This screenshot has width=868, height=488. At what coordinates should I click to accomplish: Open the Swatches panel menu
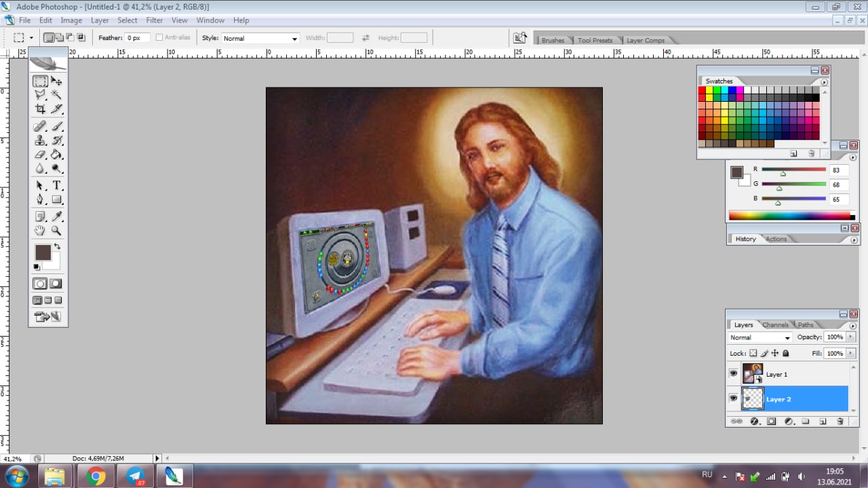(x=825, y=81)
